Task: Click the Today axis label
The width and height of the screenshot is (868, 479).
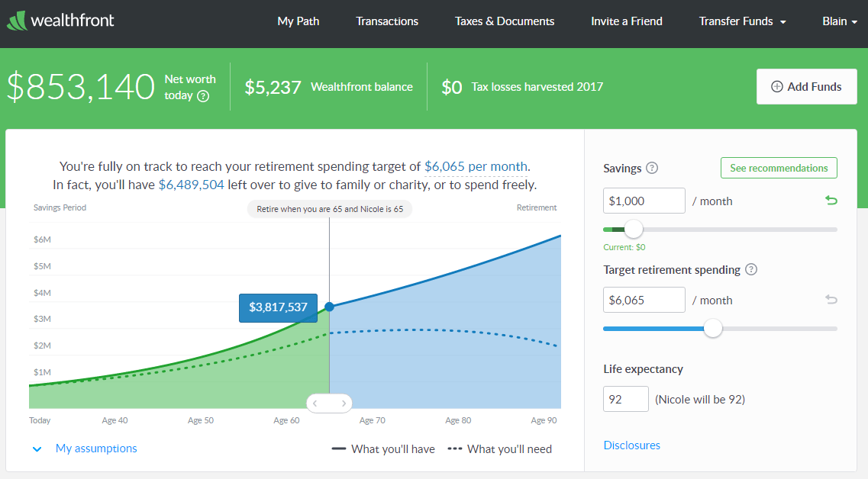Action: click(x=40, y=420)
